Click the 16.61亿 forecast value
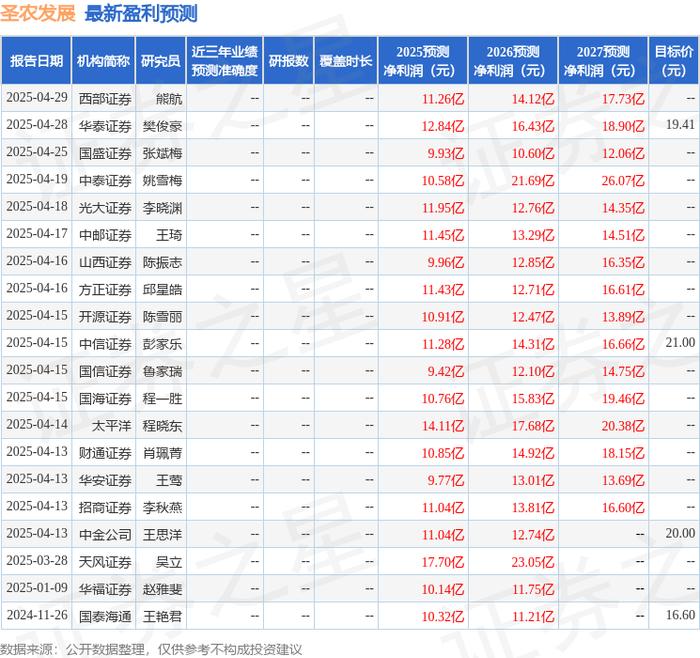The image size is (700, 658). pyautogui.click(x=623, y=289)
